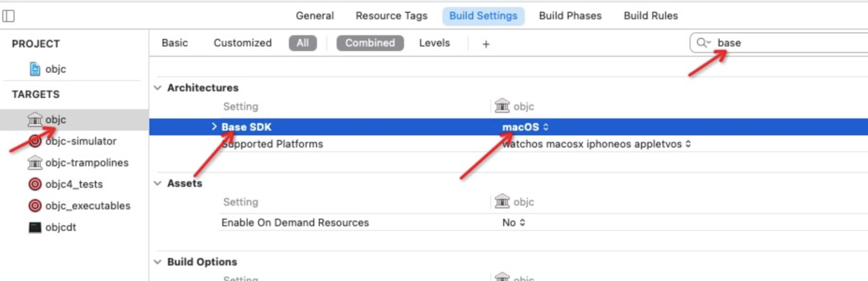Open the General tab
This screenshot has width=868, height=281.
tap(314, 16)
